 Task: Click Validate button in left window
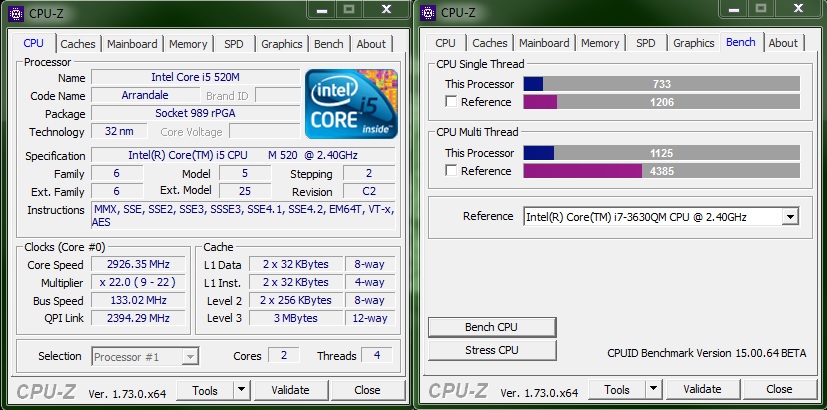click(290, 390)
